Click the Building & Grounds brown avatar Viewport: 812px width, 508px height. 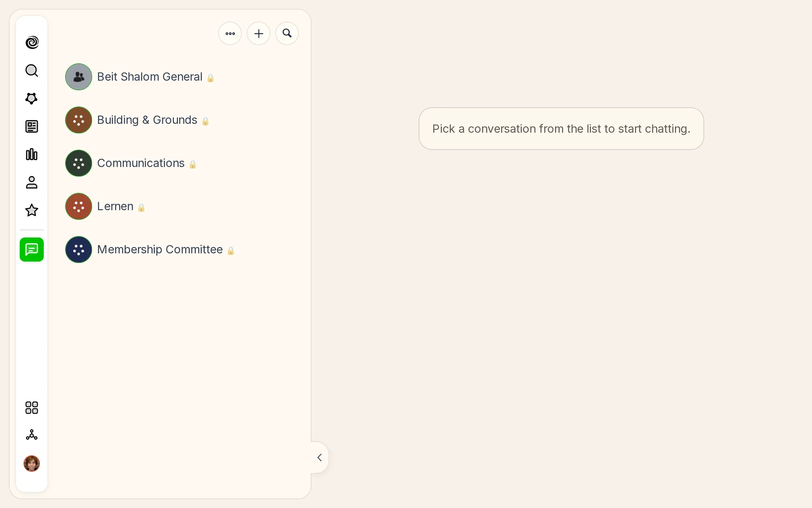[79, 120]
